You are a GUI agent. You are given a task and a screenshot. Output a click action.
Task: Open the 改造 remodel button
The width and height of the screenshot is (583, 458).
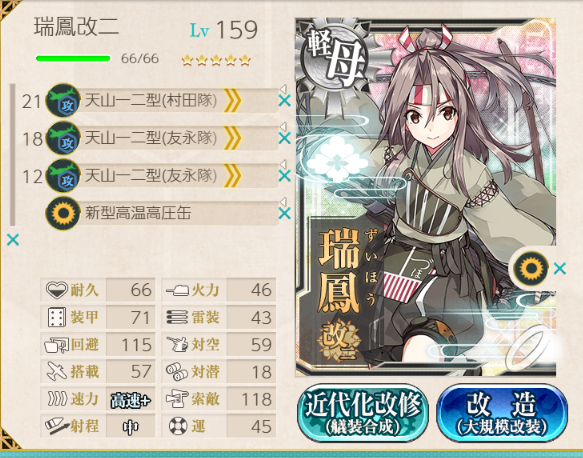(502, 413)
